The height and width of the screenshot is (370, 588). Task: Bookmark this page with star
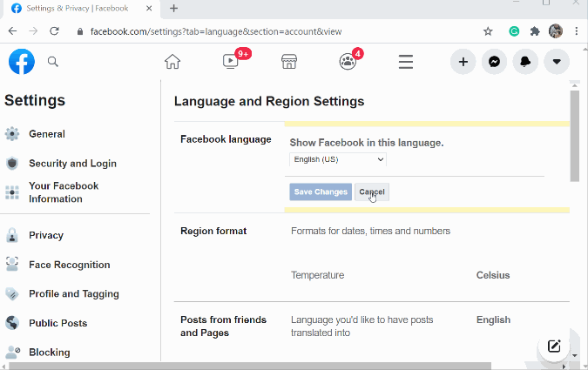[x=488, y=31]
